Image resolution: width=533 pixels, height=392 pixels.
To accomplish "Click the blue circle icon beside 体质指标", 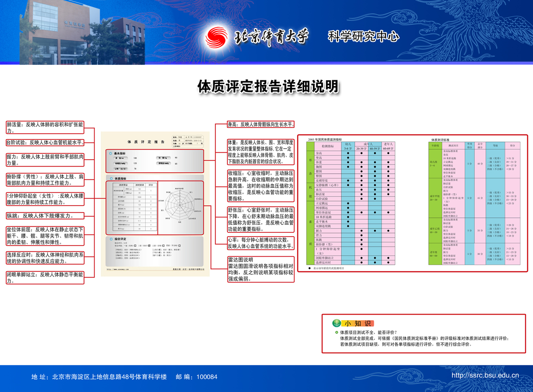I will click(111, 178).
